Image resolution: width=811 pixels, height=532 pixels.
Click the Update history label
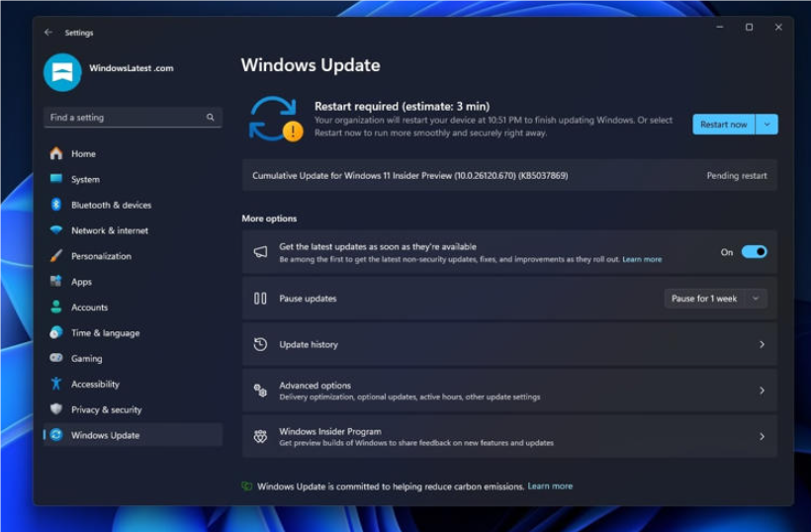pos(309,344)
